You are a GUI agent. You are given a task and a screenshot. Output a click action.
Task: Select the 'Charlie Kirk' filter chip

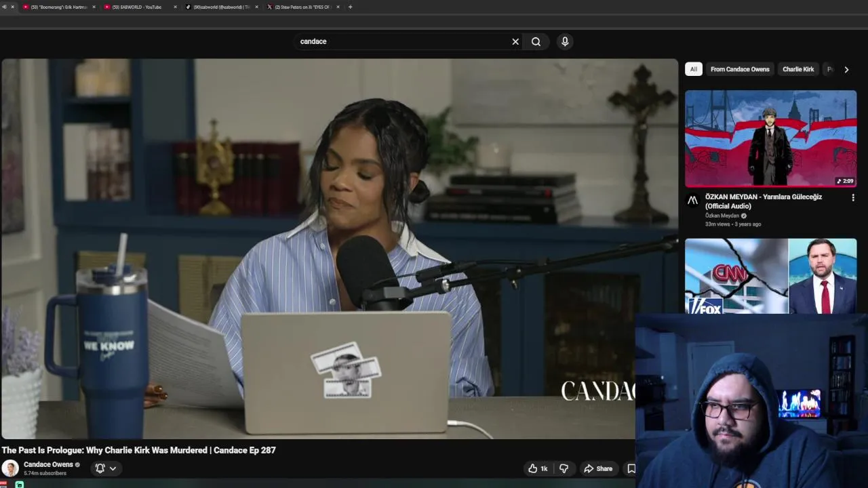798,69
